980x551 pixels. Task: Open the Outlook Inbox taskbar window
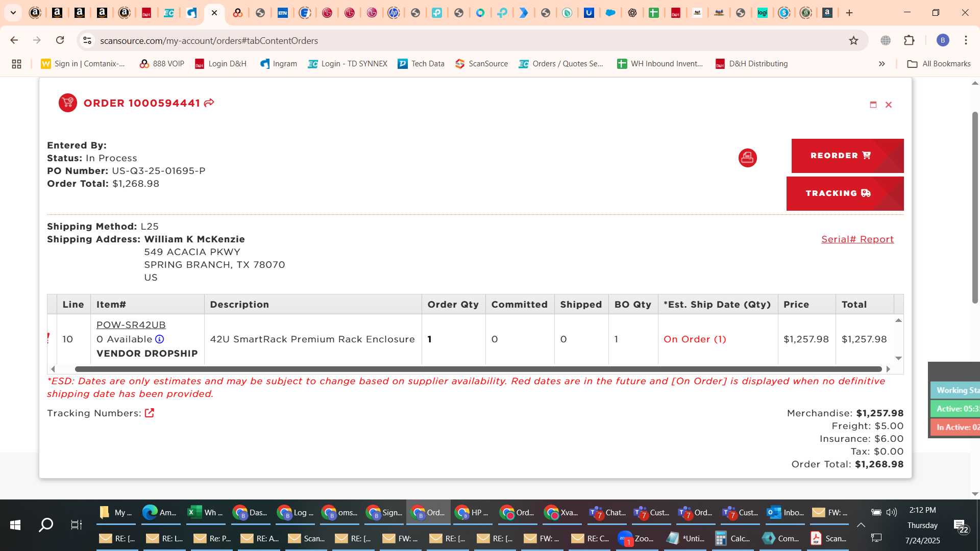tap(786, 512)
